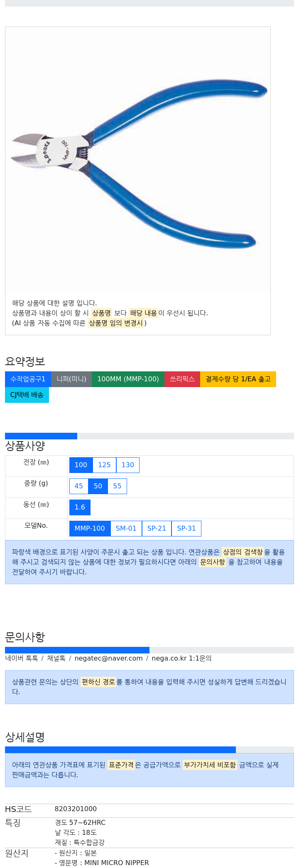Open the 니퍼(미니) tag

click(x=71, y=379)
